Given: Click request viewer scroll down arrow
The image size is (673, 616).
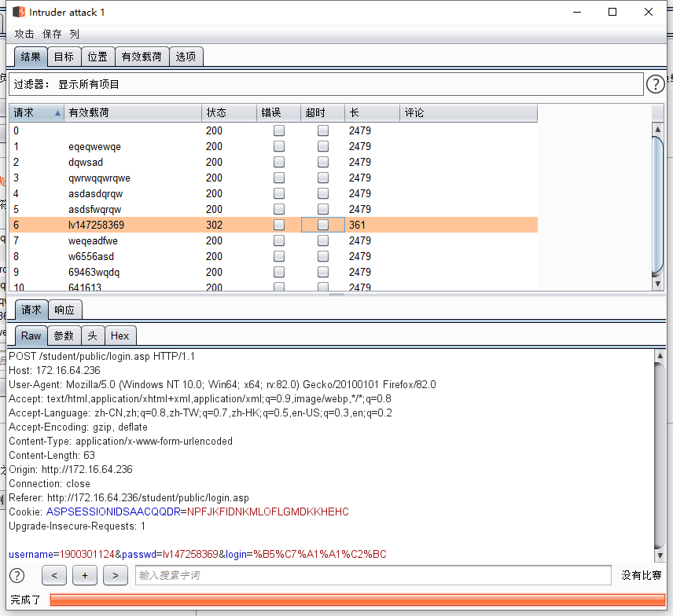Looking at the screenshot, I should (660, 555).
